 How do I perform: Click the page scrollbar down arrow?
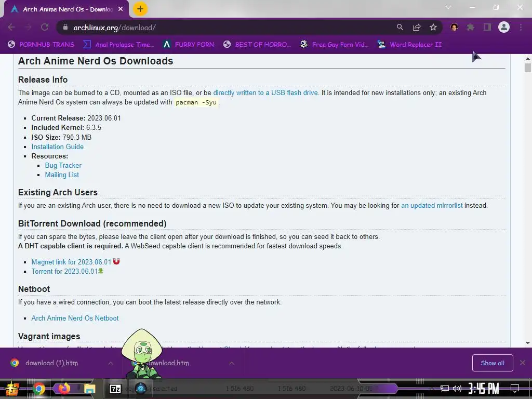point(528,343)
